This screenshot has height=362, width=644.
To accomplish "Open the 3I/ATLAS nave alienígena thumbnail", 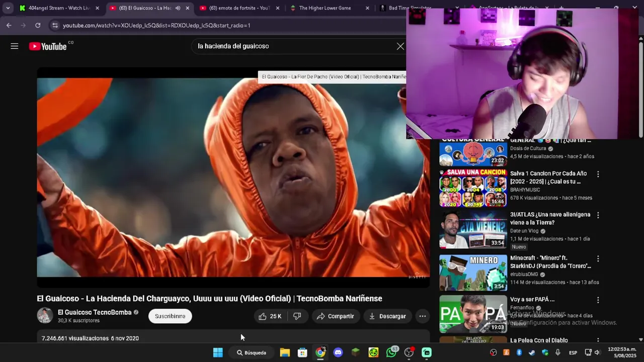I will click(x=473, y=230).
